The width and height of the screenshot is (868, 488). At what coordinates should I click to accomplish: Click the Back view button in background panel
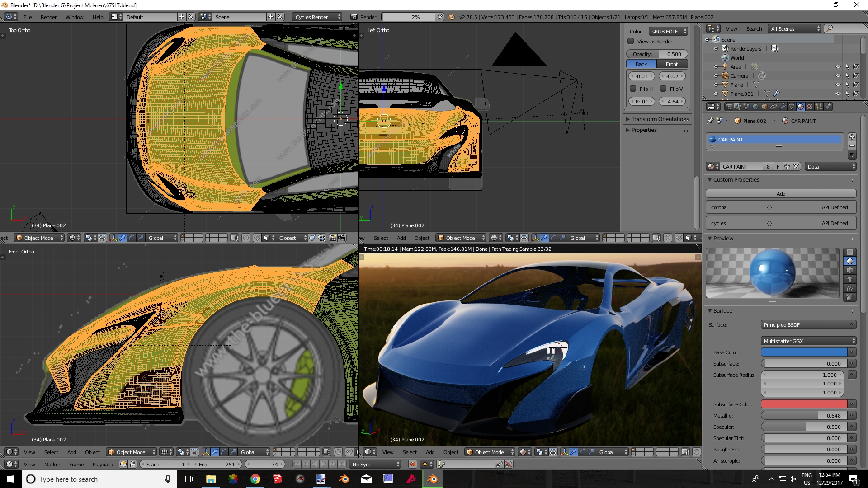(642, 64)
